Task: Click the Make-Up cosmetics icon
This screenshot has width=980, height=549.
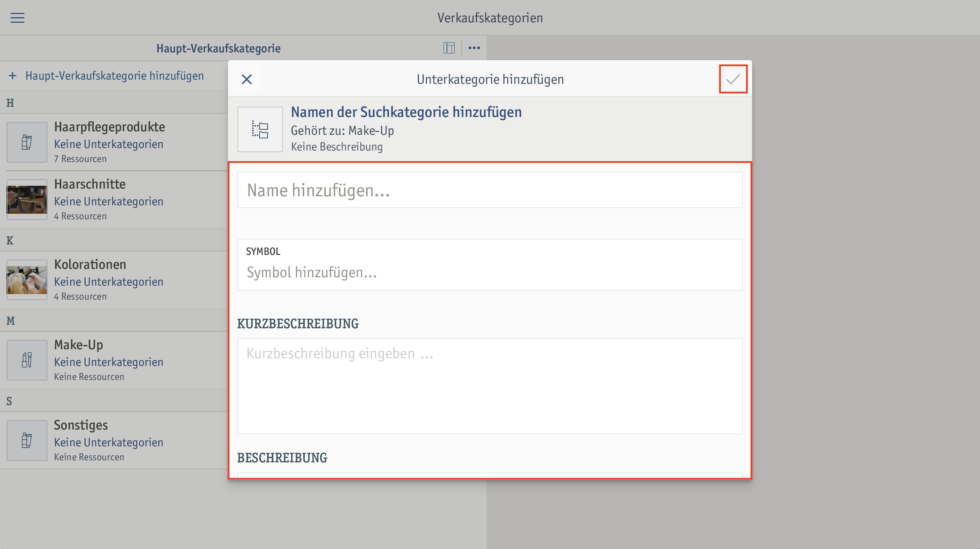Action: pyautogui.click(x=27, y=360)
